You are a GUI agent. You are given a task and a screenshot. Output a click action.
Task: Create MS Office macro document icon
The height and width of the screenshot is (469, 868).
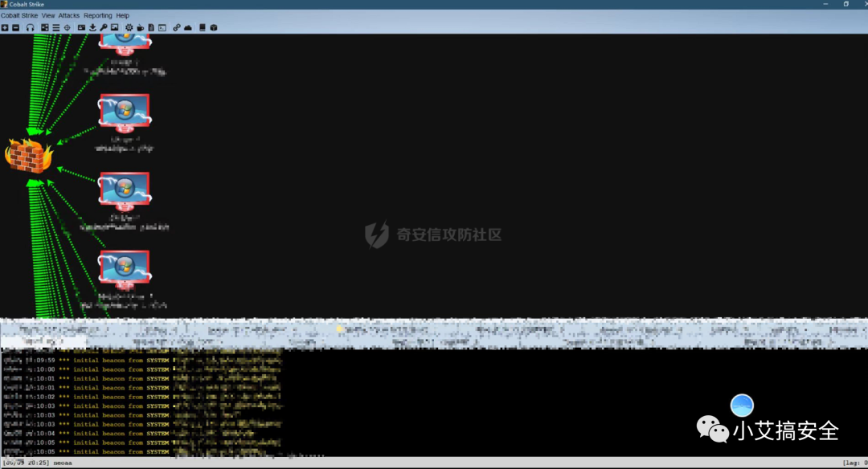coord(151,27)
